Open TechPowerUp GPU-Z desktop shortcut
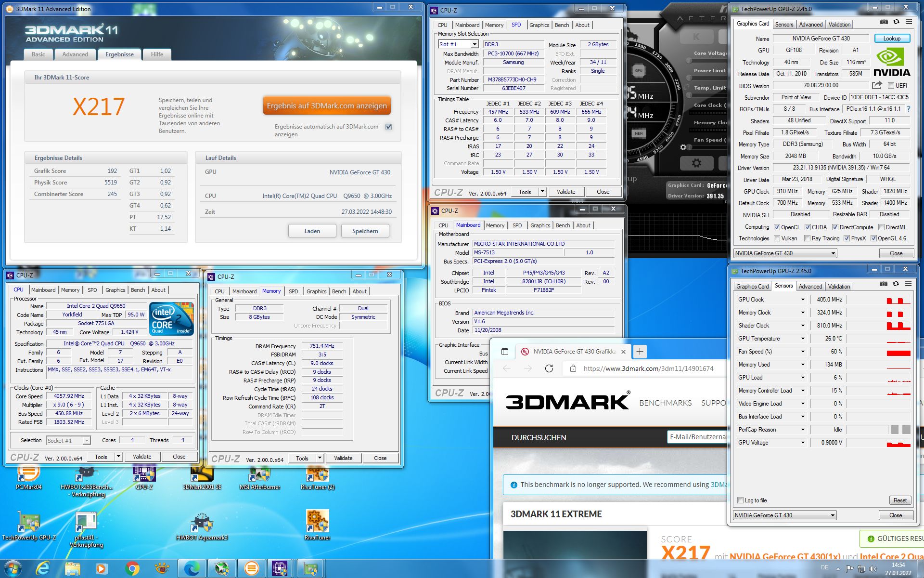The image size is (924, 578). tap(29, 525)
